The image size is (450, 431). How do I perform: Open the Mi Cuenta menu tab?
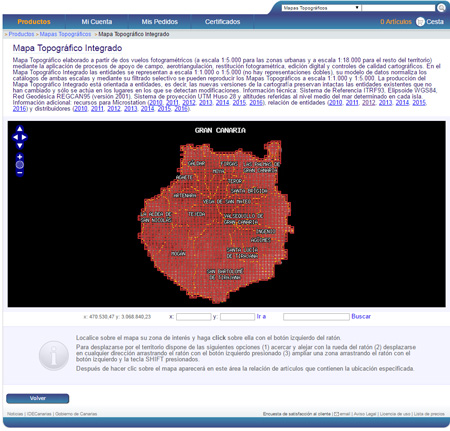(x=97, y=22)
